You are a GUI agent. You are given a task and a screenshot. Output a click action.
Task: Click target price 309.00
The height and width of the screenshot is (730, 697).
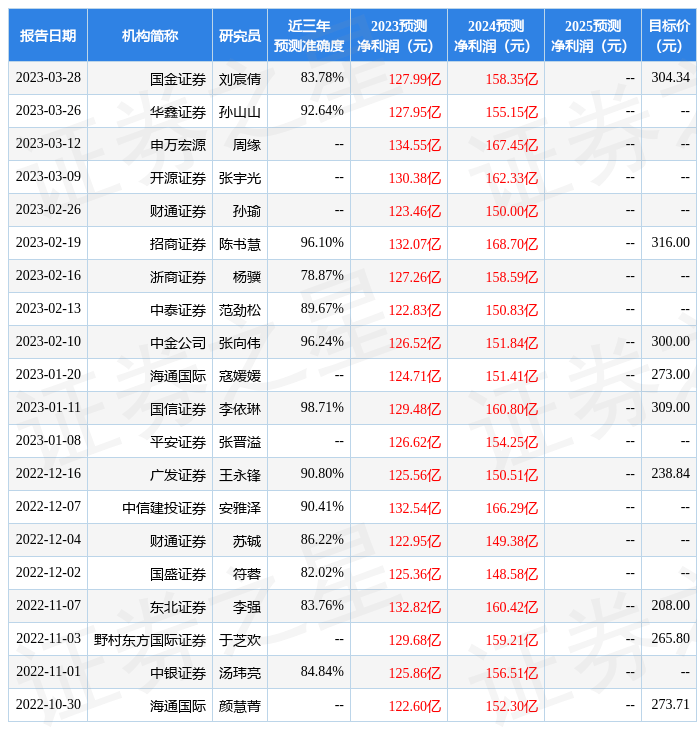[x=670, y=408]
